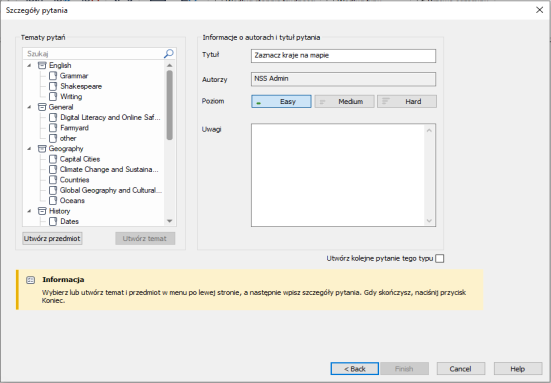551x383 pixels.
Task: Select the Farmyard topic
Action: [x=74, y=128]
